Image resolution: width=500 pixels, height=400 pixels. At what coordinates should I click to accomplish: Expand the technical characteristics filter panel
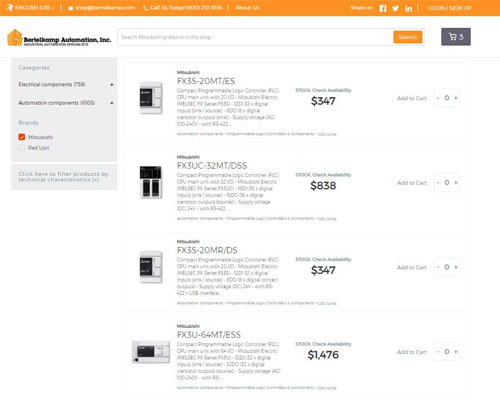(64, 177)
